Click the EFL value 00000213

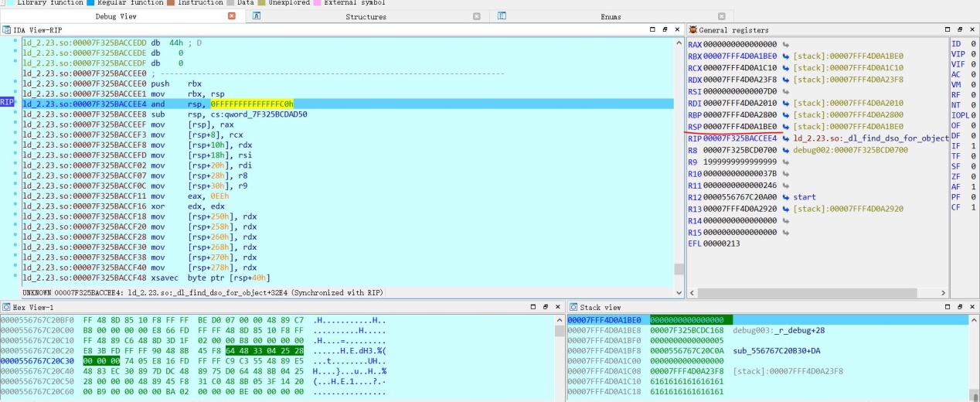(722, 244)
